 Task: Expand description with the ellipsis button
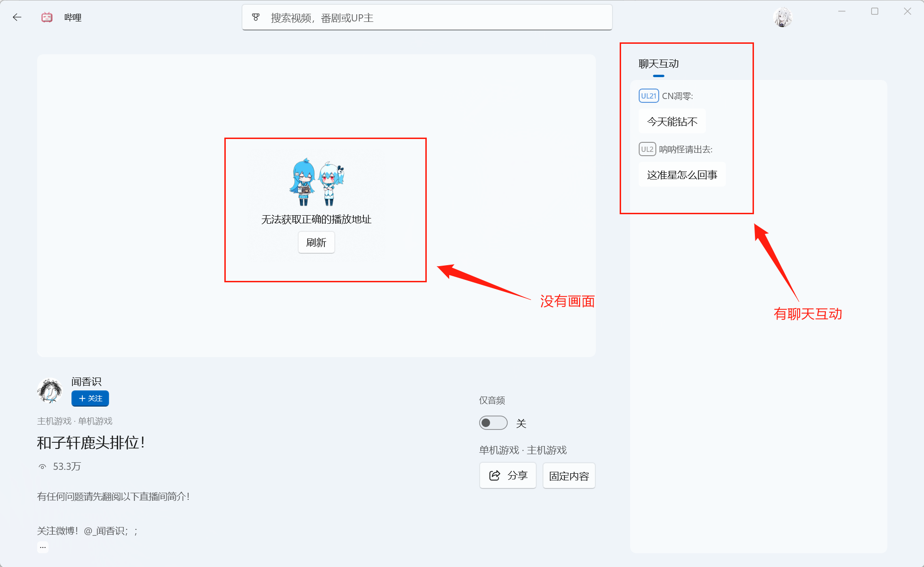(43, 547)
